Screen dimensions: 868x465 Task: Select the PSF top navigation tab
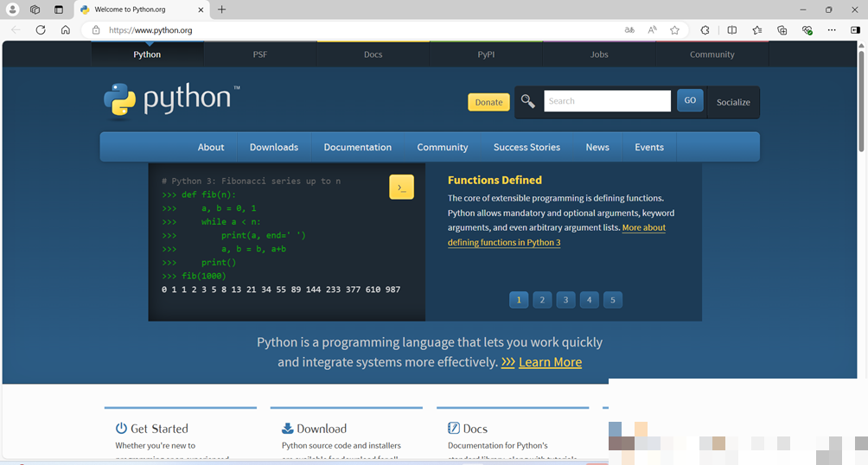pos(260,54)
